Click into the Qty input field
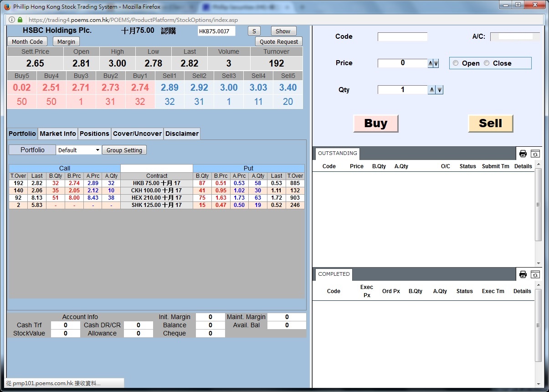Image resolution: width=549 pixels, height=392 pixels. 403,90
